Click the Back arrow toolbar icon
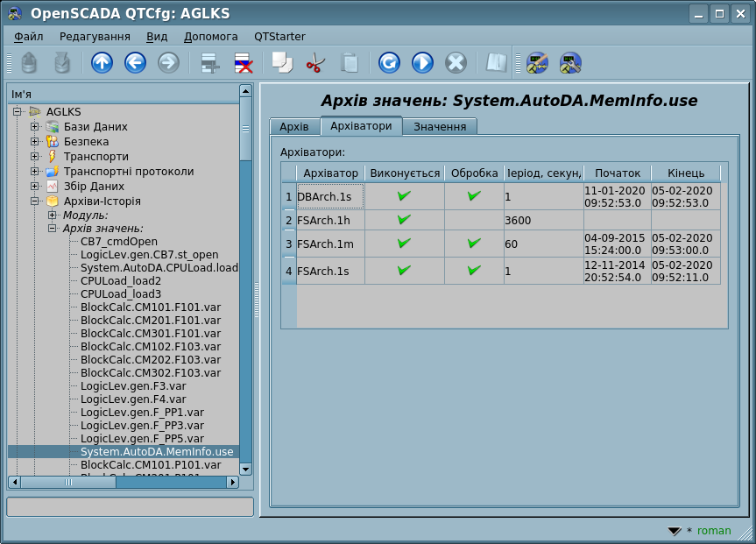This screenshot has height=544, width=756. coord(135,62)
